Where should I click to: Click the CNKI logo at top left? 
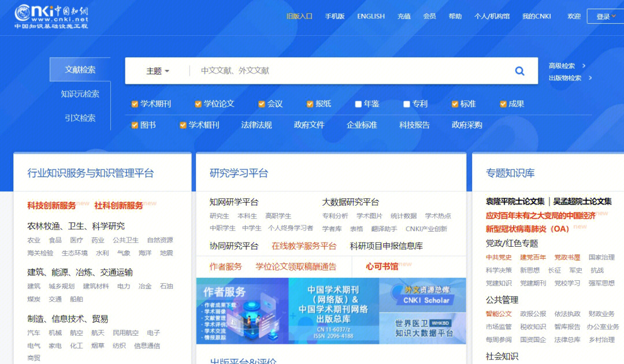tap(51, 16)
